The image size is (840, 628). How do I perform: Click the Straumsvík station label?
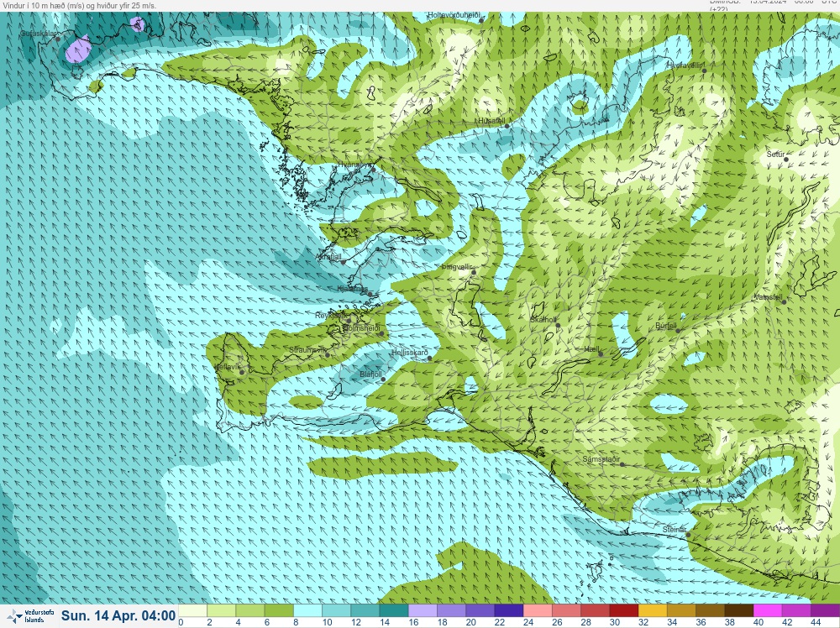[307, 350]
